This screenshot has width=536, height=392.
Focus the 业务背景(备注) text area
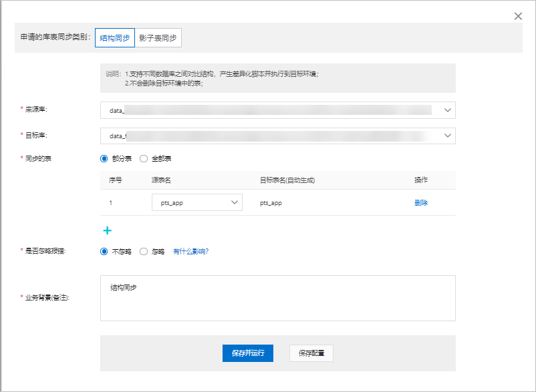[277, 298]
